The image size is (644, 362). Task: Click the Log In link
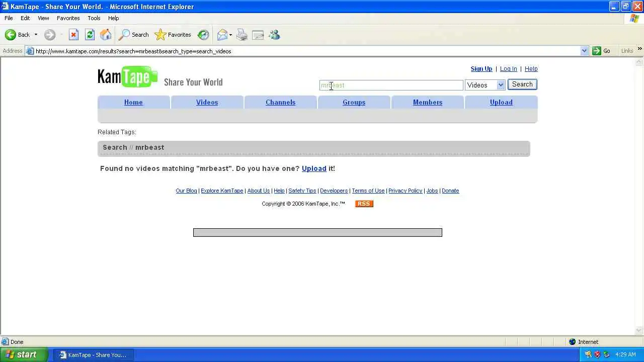tap(509, 69)
